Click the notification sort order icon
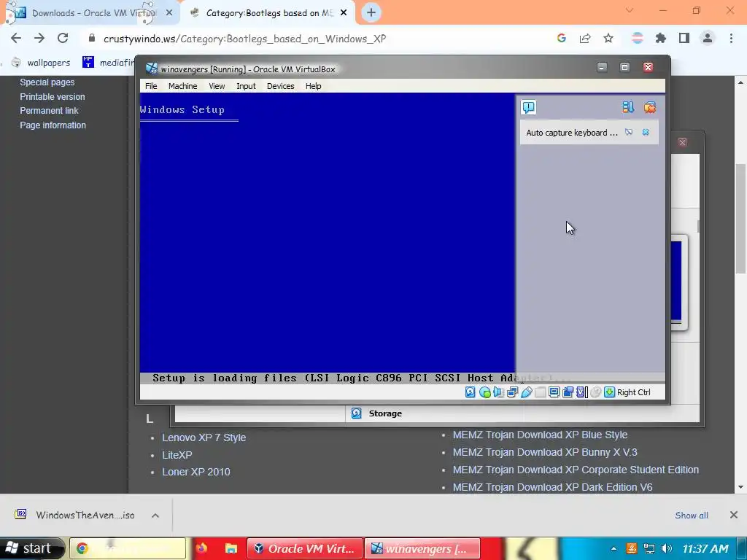The height and width of the screenshot is (560, 747). pyautogui.click(x=628, y=107)
